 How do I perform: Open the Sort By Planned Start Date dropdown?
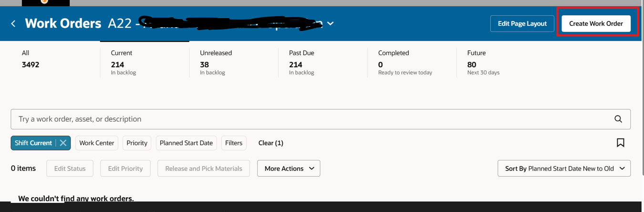(x=564, y=169)
